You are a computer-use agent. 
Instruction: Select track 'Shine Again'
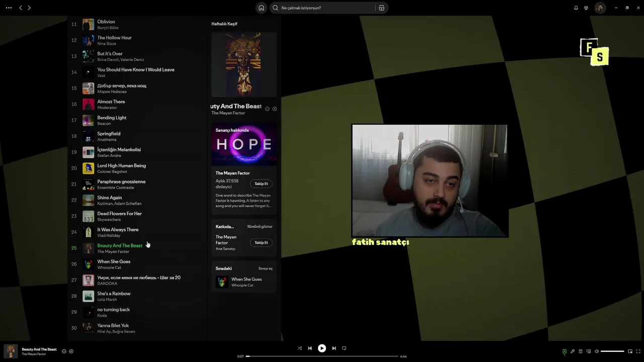pyautogui.click(x=137, y=200)
